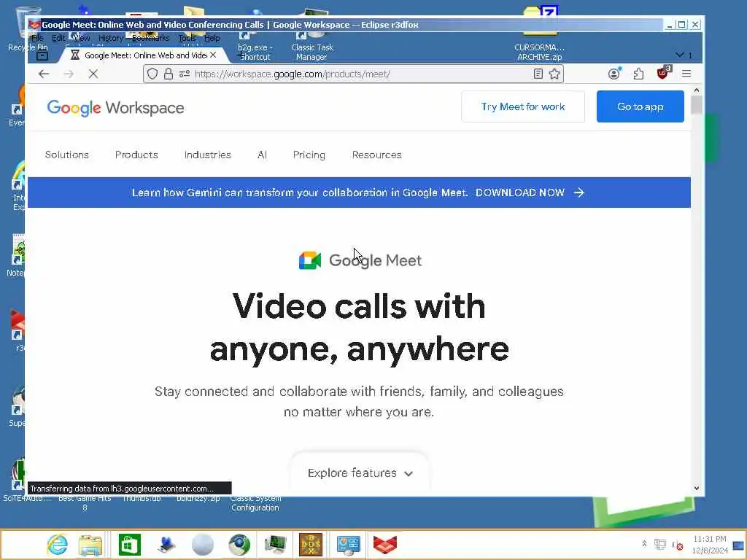Open the Chromium-style browser on taskbar
This screenshot has height=560, width=747.
pos(239,545)
